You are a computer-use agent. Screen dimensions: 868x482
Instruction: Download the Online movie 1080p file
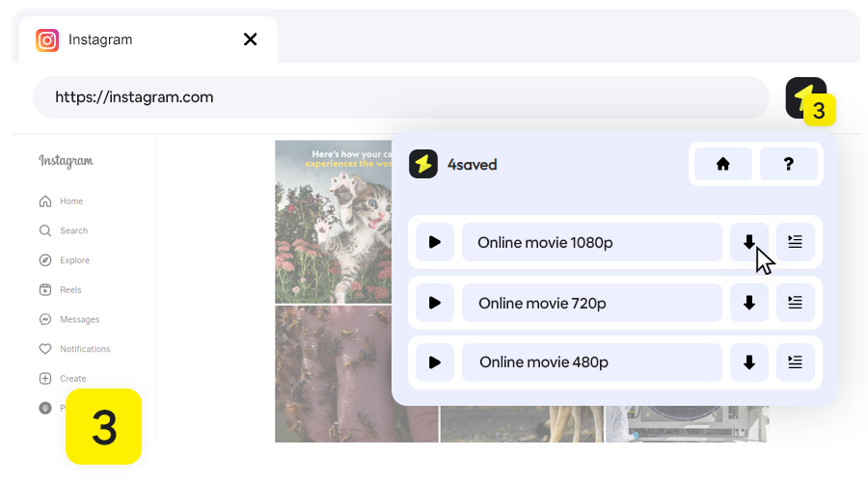(748, 242)
